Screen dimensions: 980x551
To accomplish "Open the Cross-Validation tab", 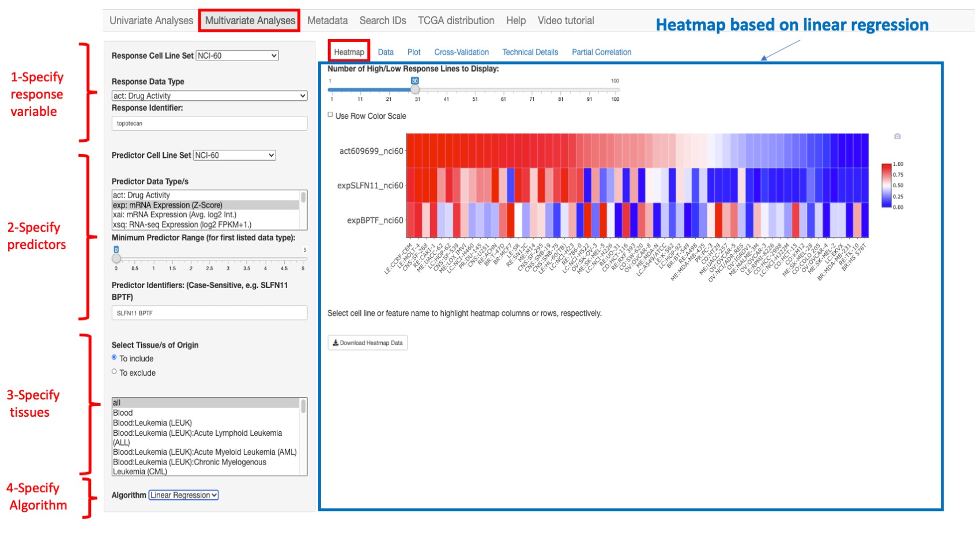I will pos(461,52).
